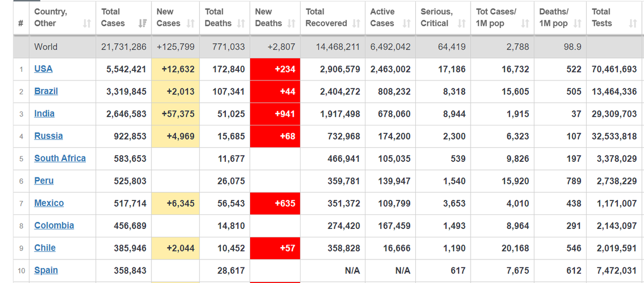Sort by Total Recovered sort icon

point(356,24)
